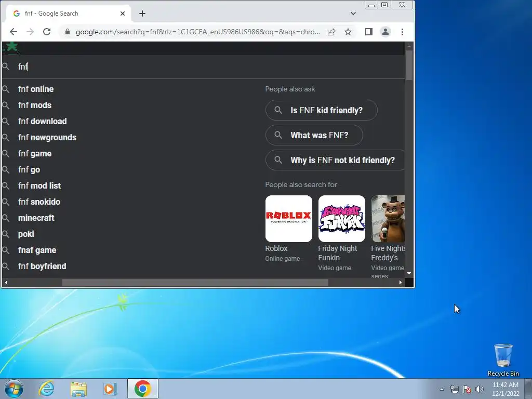This screenshot has height=399, width=532.
Task: Share this page using the share icon
Action: coord(331,32)
